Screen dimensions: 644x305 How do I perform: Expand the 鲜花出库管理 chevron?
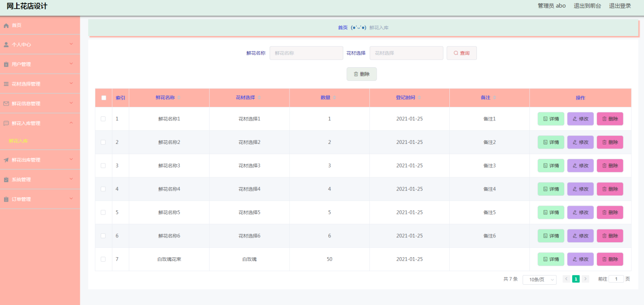(71, 159)
